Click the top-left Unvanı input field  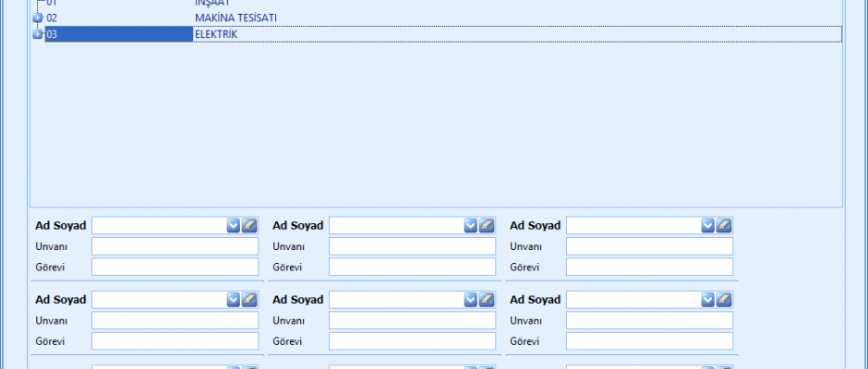pos(175,246)
